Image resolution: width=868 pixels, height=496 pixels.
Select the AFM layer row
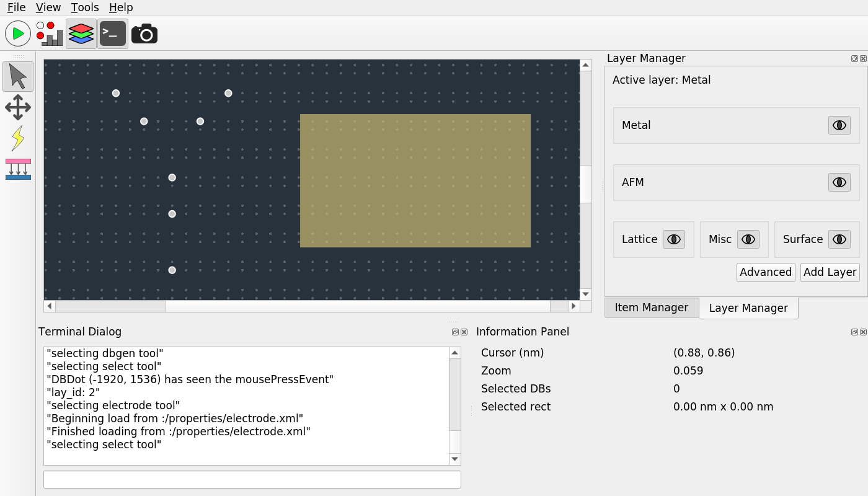pos(736,182)
